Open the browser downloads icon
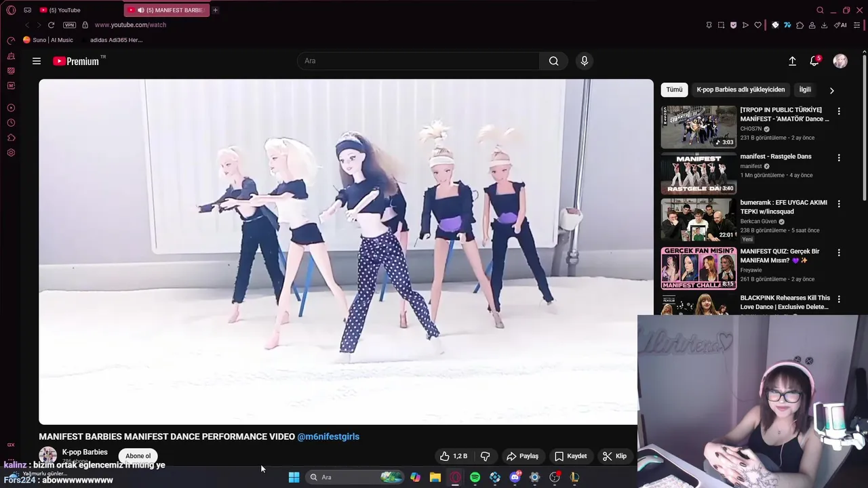The height and width of the screenshot is (488, 868). 824,25
